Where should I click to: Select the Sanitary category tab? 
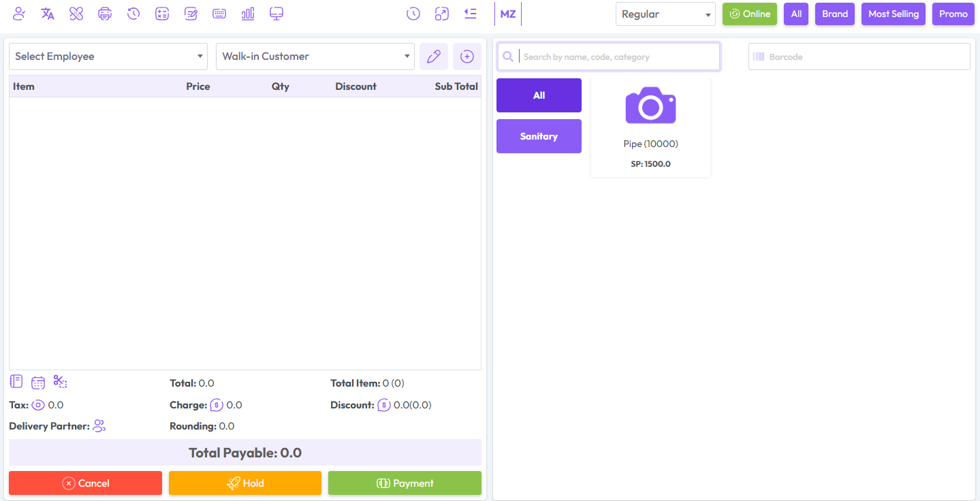pos(539,136)
